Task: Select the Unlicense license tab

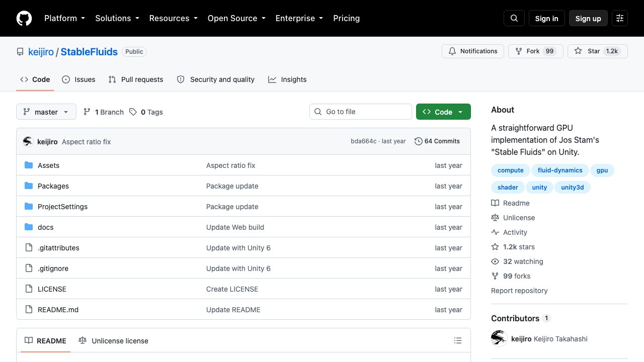Action: tap(114, 341)
